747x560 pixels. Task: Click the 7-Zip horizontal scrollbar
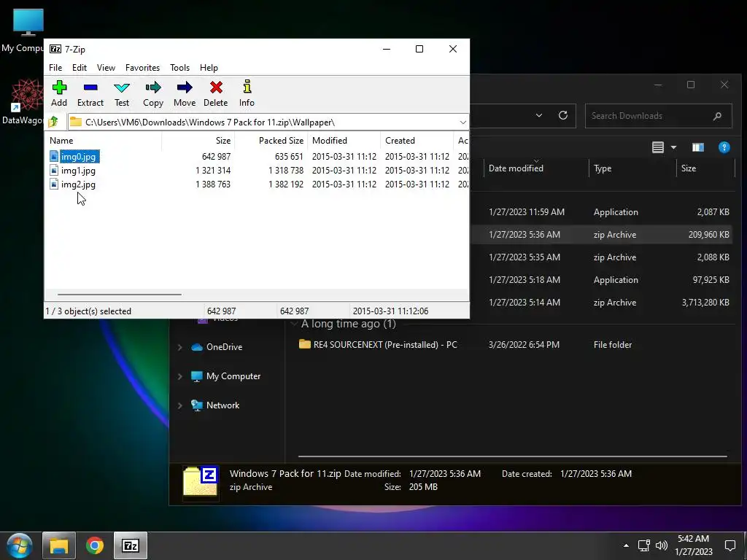119,295
